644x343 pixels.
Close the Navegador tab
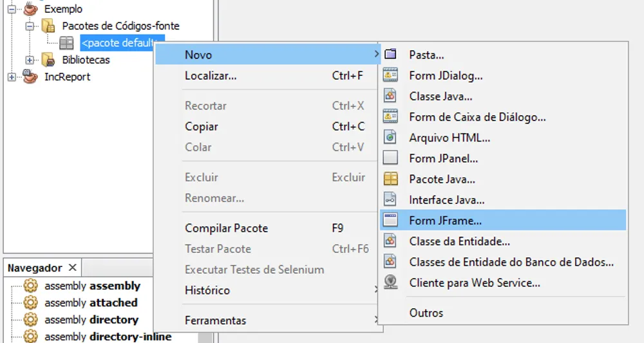tap(72, 268)
